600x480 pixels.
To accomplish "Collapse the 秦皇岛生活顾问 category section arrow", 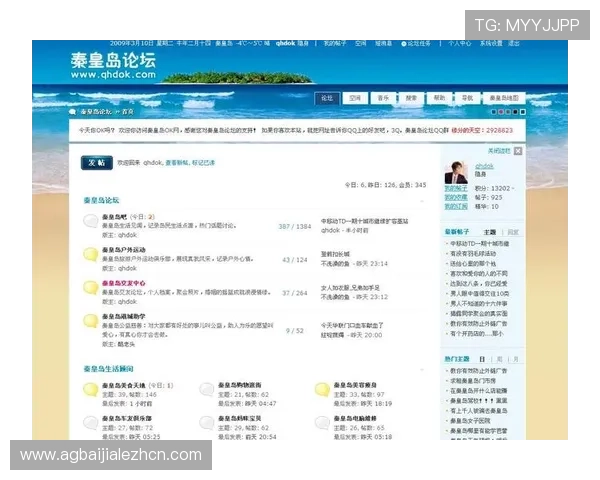I will pos(422,370).
